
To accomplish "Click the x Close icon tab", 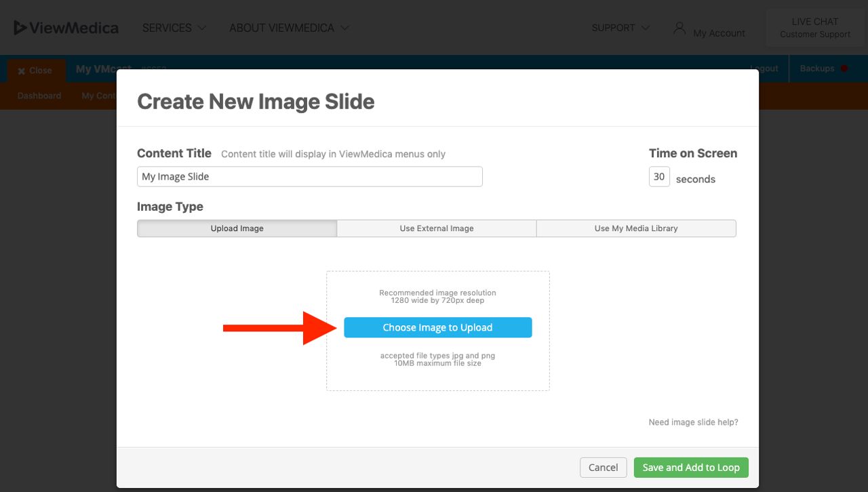I will [35, 70].
